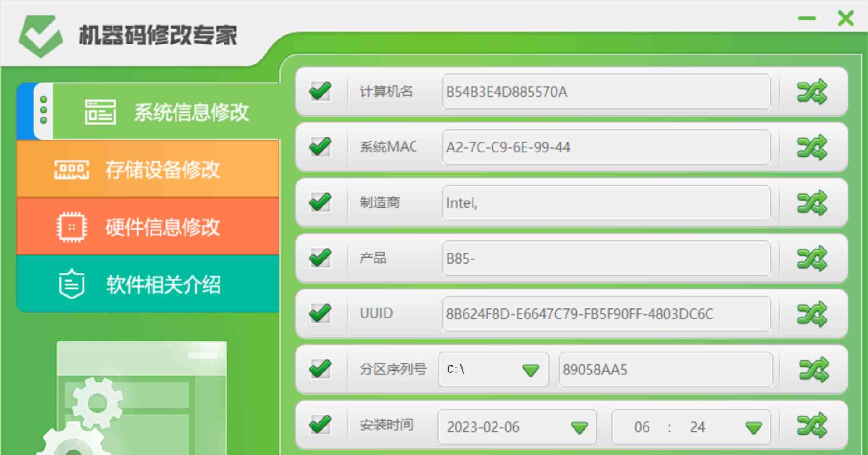Minimize the 机器码修改专家 window
Image resolution: width=868 pixels, height=455 pixels.
point(807,18)
